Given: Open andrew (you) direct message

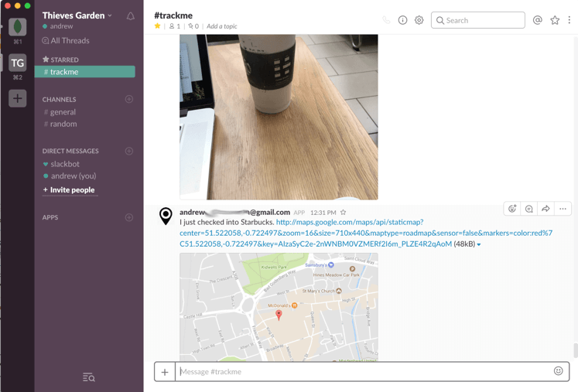Looking at the screenshot, I should coord(70,176).
